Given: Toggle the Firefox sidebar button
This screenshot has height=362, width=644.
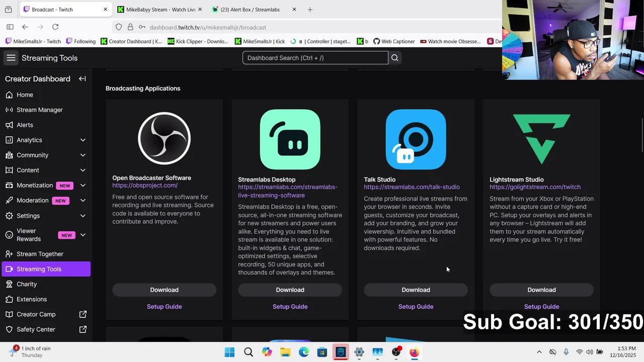Looking at the screenshot, I should tap(10, 27).
